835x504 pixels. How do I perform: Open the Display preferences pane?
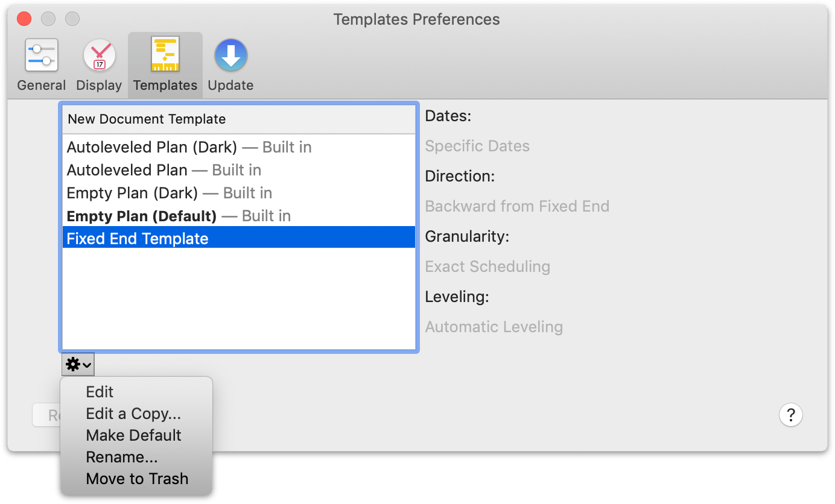pos(99,66)
